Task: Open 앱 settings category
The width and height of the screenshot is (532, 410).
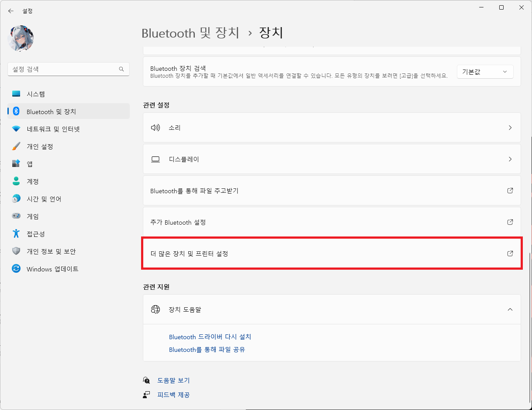Action: pyautogui.click(x=69, y=164)
